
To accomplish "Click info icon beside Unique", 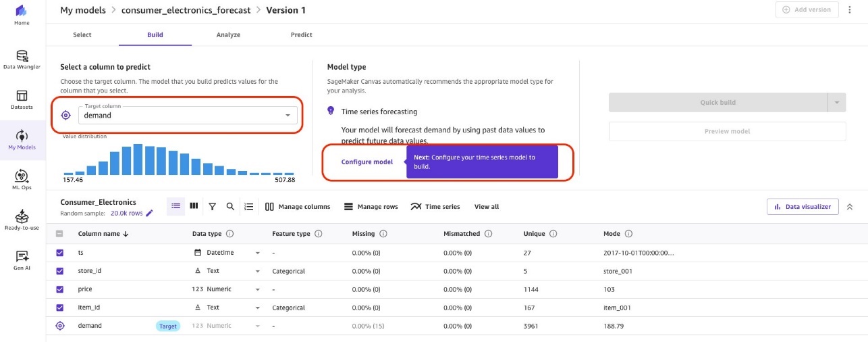I will point(553,234).
